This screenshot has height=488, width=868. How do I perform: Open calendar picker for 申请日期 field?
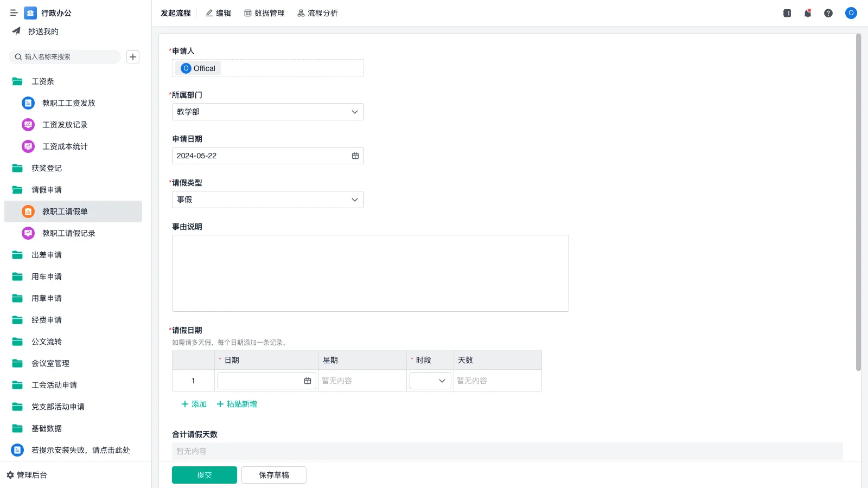[x=355, y=156]
